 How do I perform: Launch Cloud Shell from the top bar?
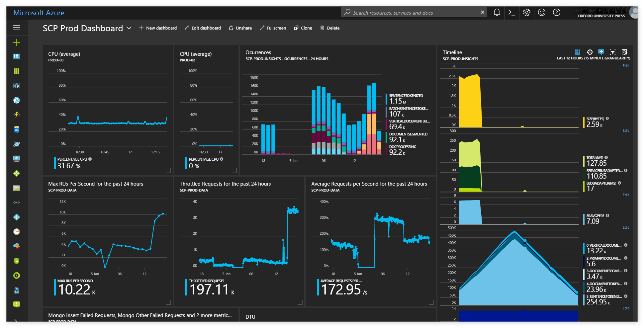click(512, 13)
